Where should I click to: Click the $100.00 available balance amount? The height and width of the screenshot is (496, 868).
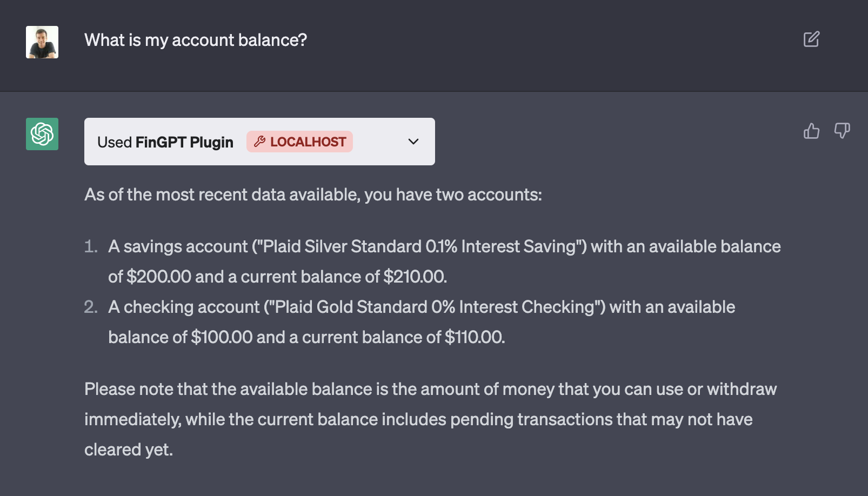[x=222, y=337]
